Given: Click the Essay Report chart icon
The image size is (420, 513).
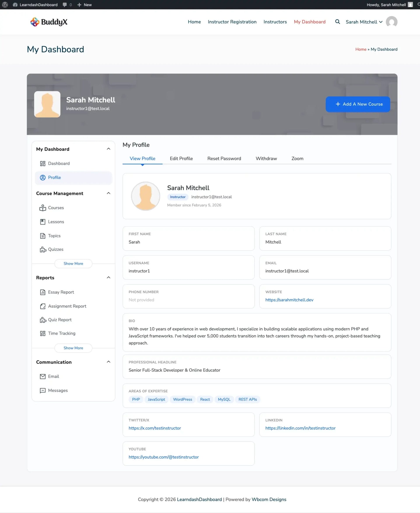Looking at the screenshot, I should point(43,292).
